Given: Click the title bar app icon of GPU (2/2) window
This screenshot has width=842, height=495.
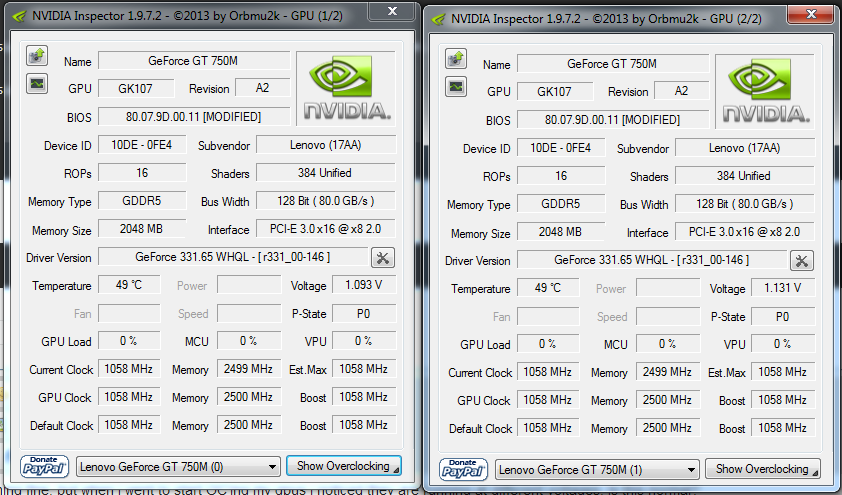Looking at the screenshot, I should coord(438,20).
